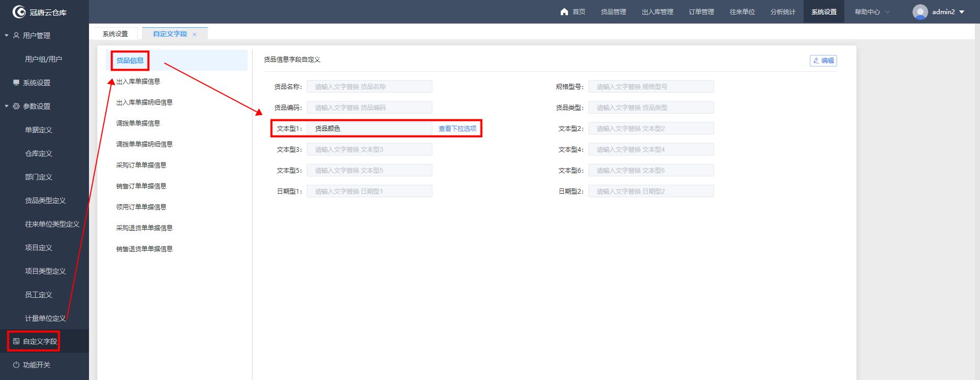
Task: Select 出入库单据明细信息 in the category list
Action: coord(144,103)
